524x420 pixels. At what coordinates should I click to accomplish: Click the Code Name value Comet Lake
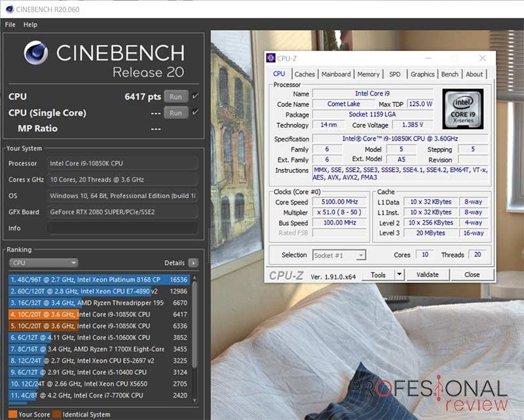click(x=343, y=104)
